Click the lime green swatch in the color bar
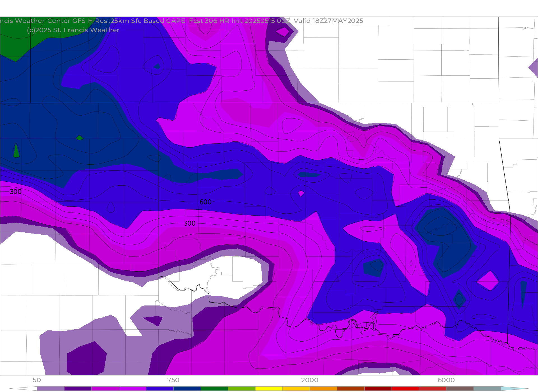The image size is (538, 392). [242, 388]
